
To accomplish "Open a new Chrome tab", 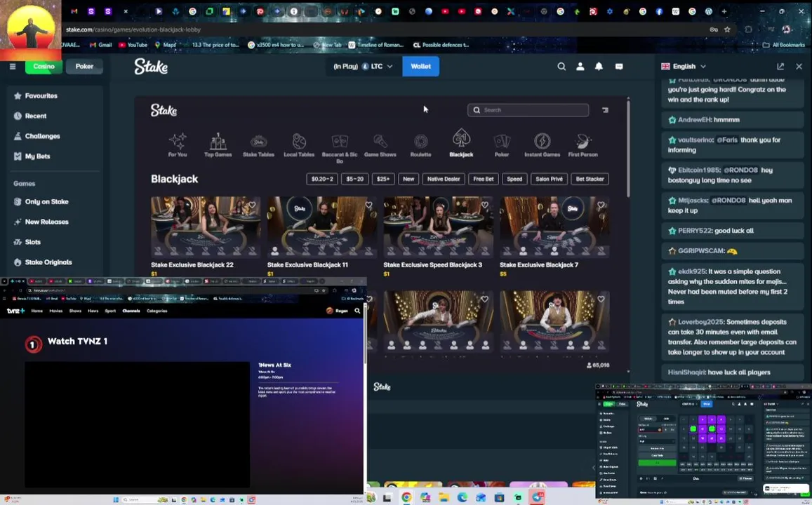I will [724, 11].
